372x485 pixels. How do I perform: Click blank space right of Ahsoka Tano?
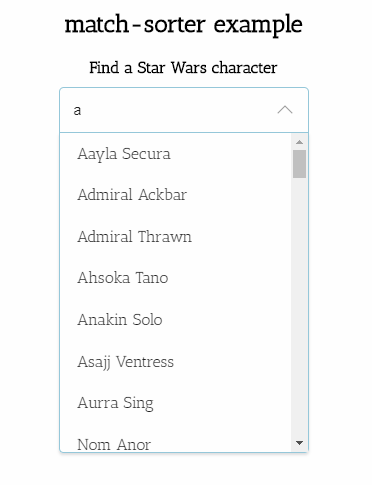229,278
